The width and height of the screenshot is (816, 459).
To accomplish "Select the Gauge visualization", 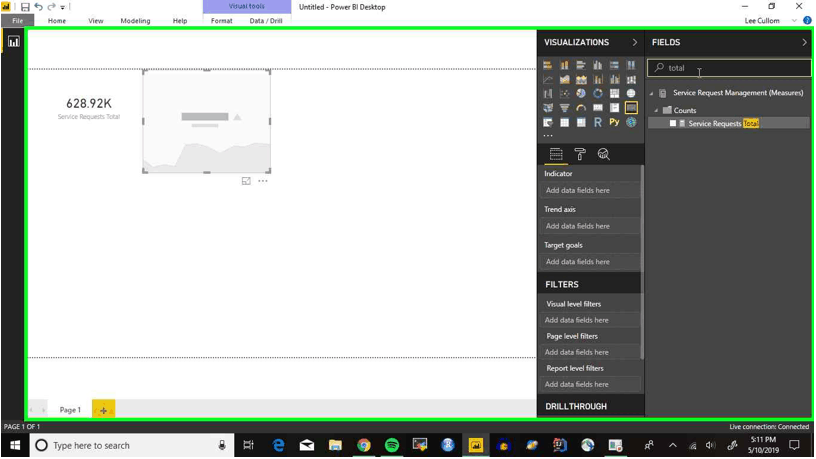I will tap(581, 108).
